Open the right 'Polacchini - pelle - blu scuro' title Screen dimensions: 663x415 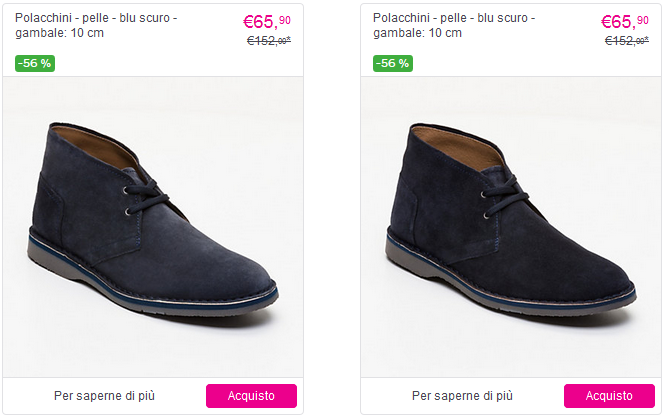point(454,18)
